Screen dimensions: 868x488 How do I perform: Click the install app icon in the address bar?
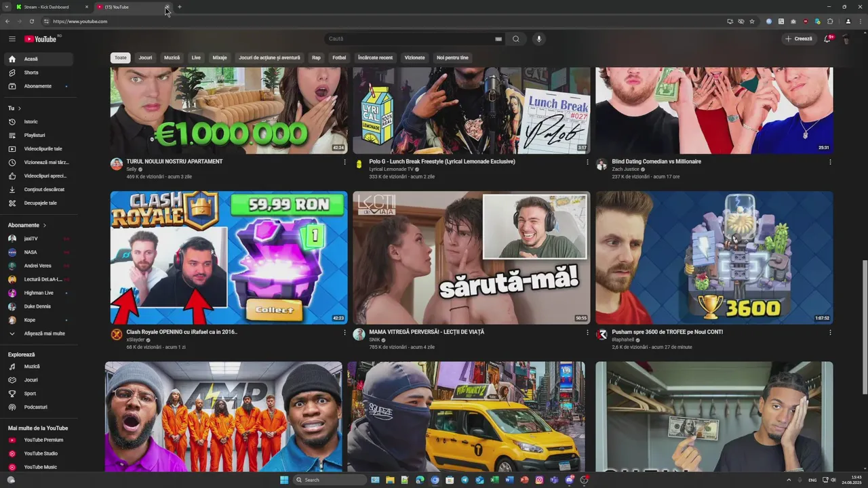tap(730, 21)
